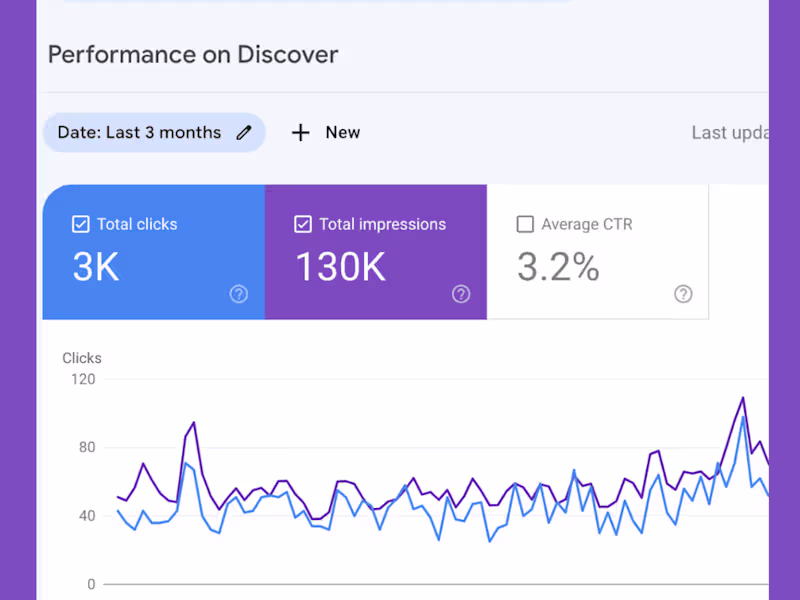
Task: Click the 0 baseline label on chart
Action: point(91,584)
